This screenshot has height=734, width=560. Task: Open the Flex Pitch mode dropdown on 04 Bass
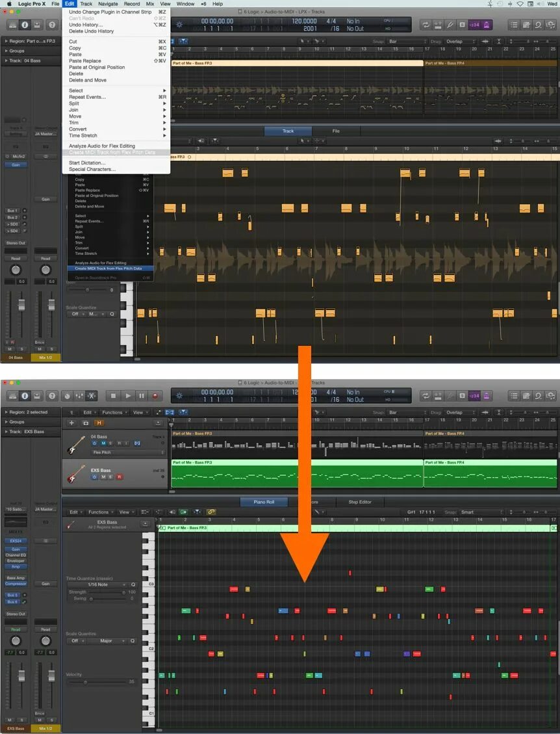pos(128,452)
